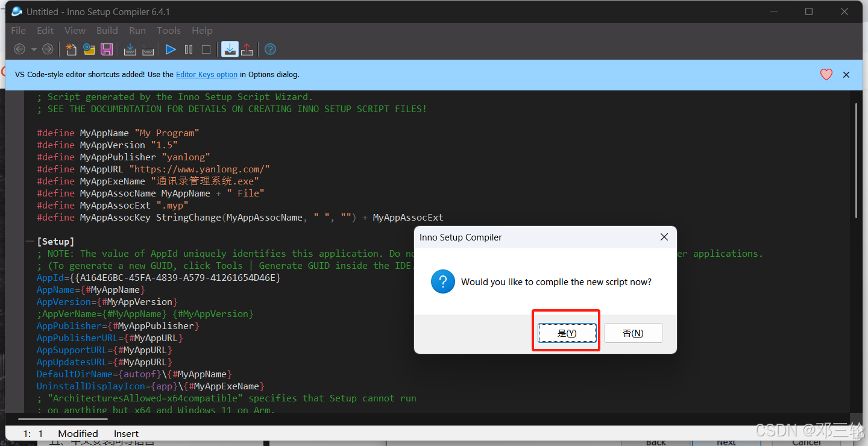This screenshot has height=446, width=868.
Task: Click the AppSupportURL line
Action: (x=104, y=350)
